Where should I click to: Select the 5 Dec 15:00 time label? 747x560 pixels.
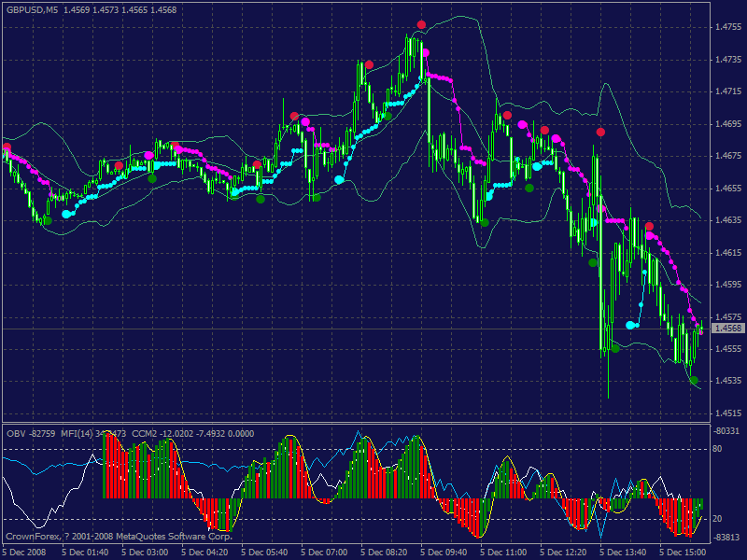[x=684, y=552]
